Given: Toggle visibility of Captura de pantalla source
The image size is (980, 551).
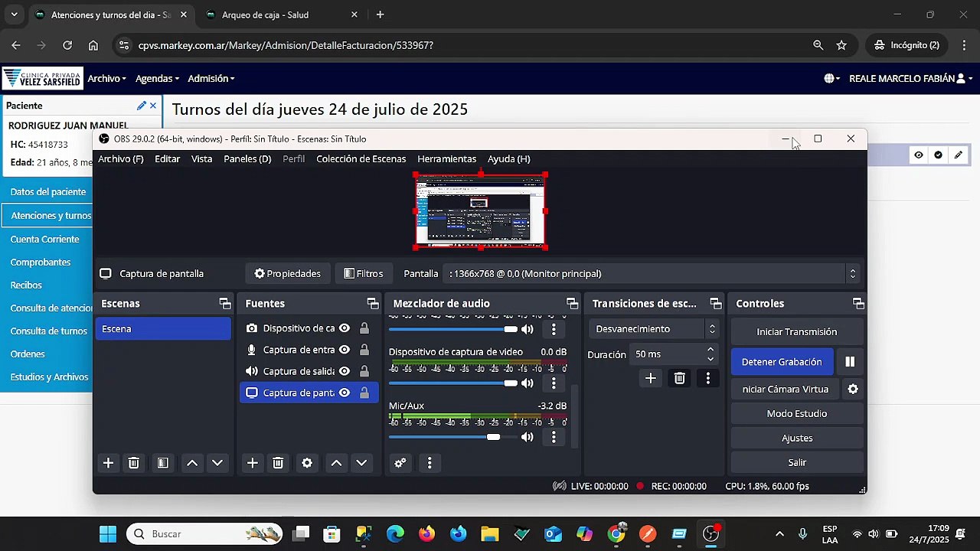Looking at the screenshot, I should point(345,393).
